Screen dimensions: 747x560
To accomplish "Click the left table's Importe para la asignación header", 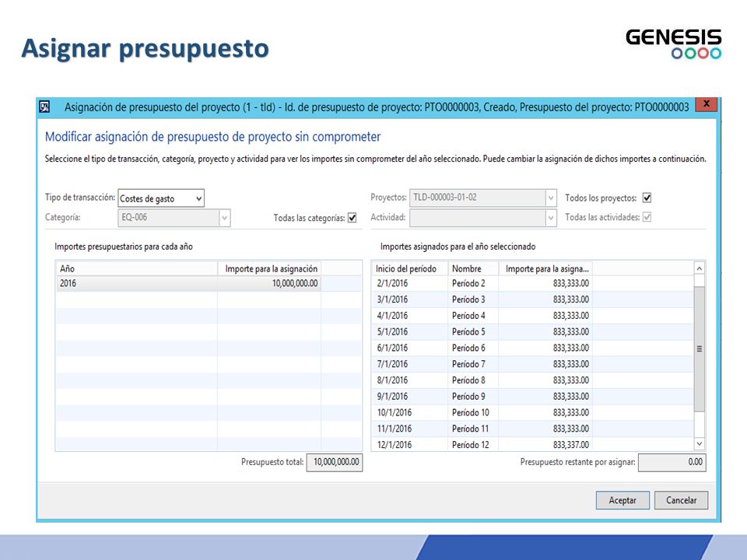I will pos(269,268).
